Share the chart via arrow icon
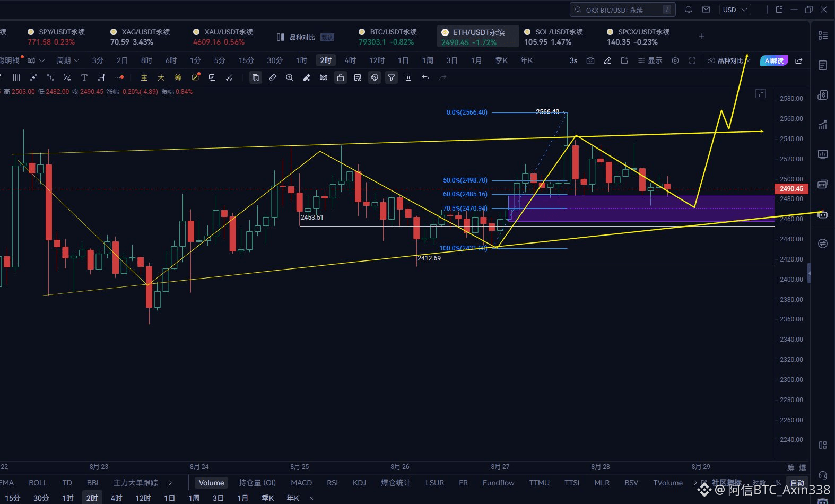 coord(799,60)
